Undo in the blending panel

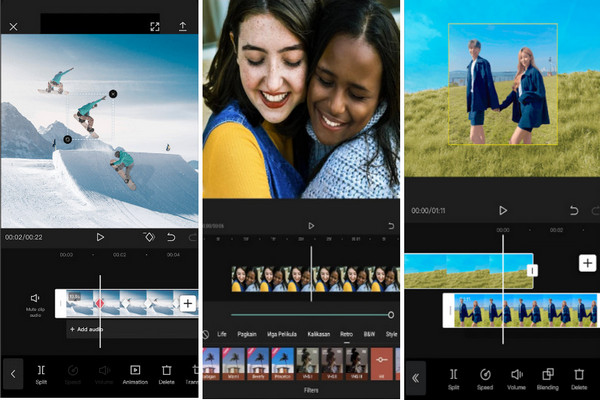point(574,211)
